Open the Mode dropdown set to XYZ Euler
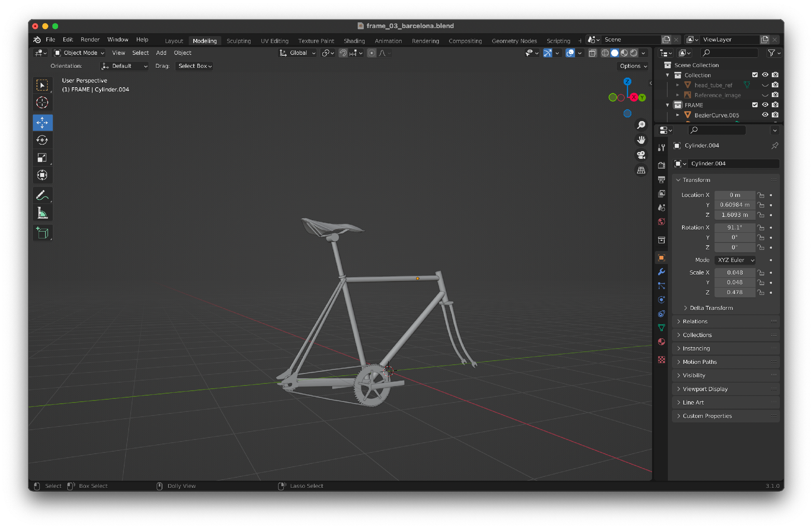812x528 pixels. [x=735, y=260]
